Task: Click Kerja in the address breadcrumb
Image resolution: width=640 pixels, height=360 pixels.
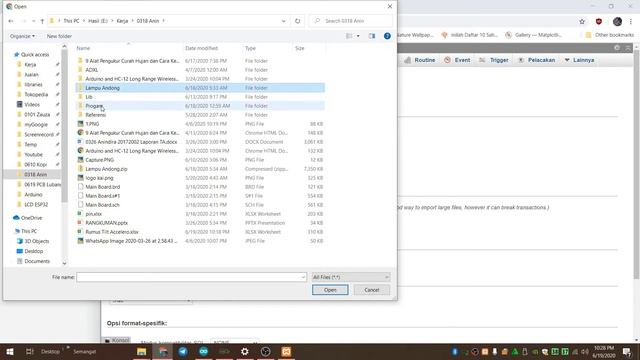Action: [x=122, y=21]
